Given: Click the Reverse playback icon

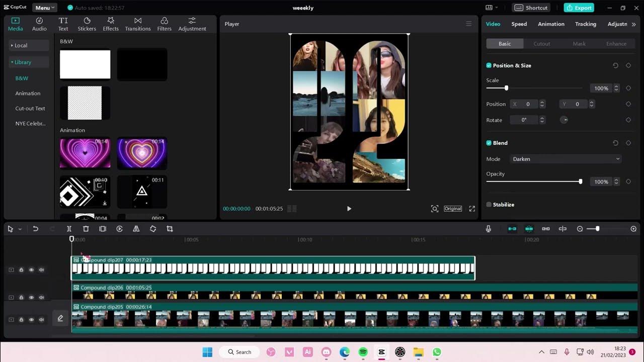Looking at the screenshot, I should 119,229.
